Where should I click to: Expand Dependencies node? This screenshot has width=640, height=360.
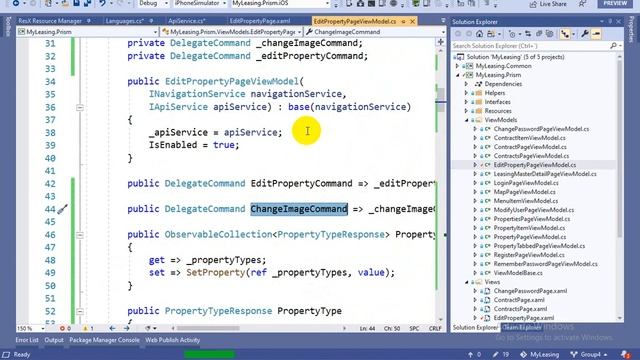[467, 84]
